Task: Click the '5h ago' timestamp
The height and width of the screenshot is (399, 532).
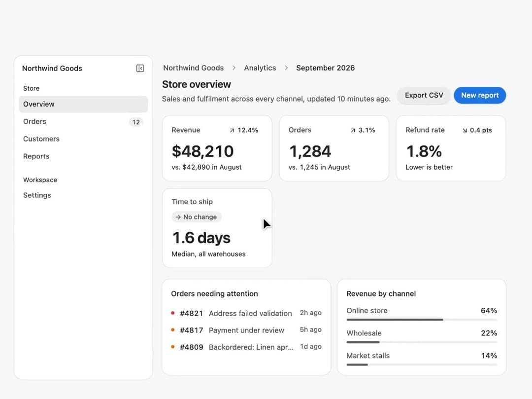Action: [x=311, y=330]
